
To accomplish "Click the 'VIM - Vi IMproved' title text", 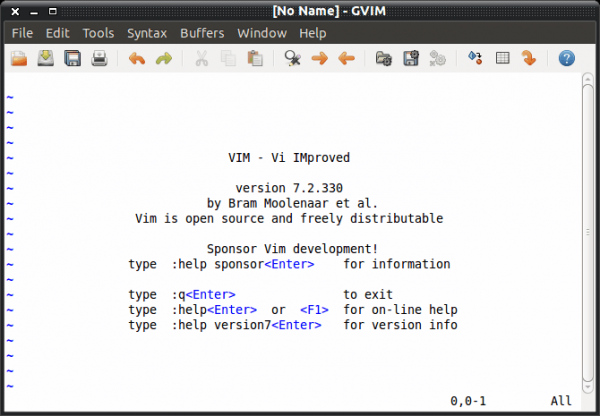I will [x=289, y=158].
